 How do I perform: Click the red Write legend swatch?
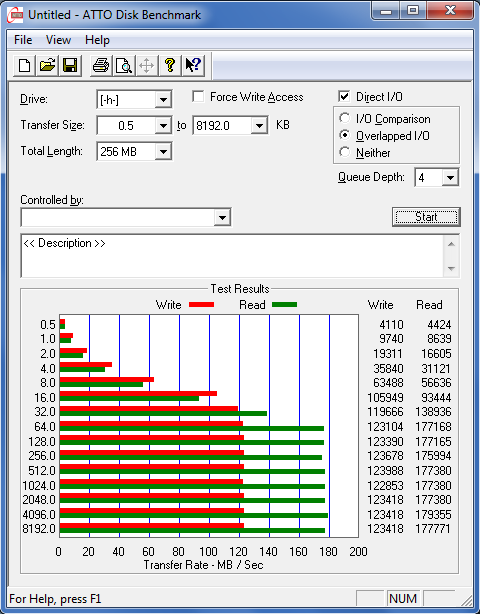pos(202,304)
